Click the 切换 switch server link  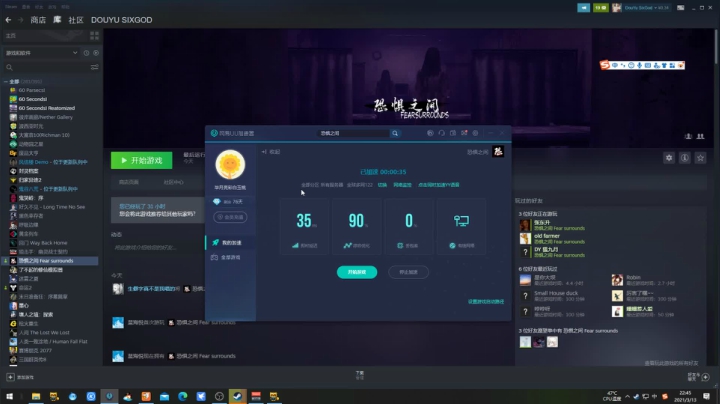[x=382, y=185]
